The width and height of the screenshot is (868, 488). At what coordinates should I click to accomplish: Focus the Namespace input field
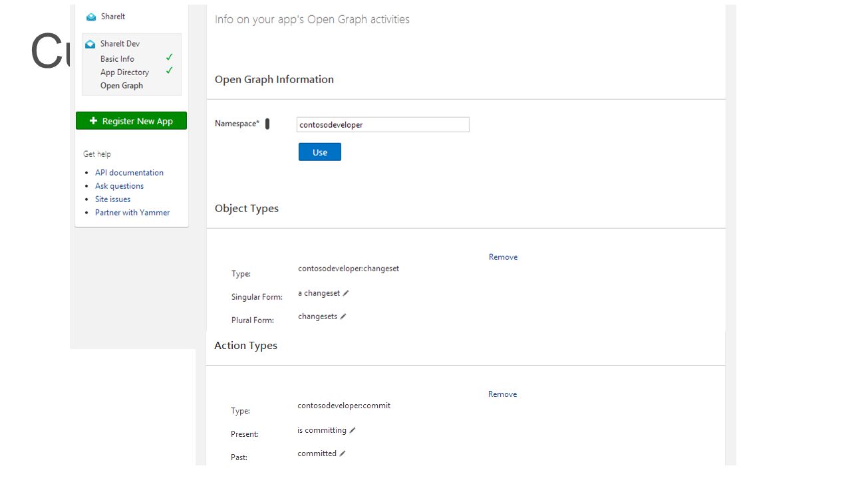click(383, 124)
